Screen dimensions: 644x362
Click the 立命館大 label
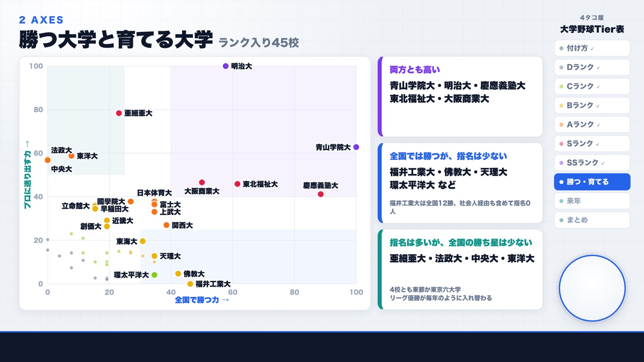76,206
